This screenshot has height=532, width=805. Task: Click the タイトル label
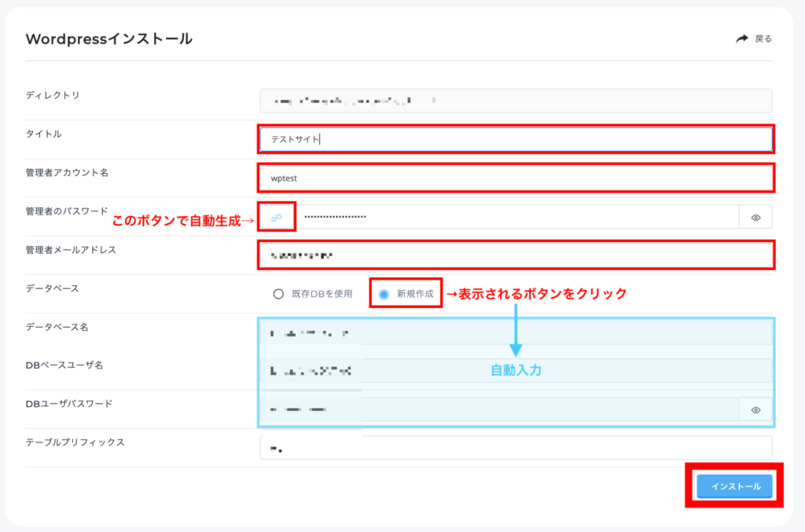[x=44, y=134]
